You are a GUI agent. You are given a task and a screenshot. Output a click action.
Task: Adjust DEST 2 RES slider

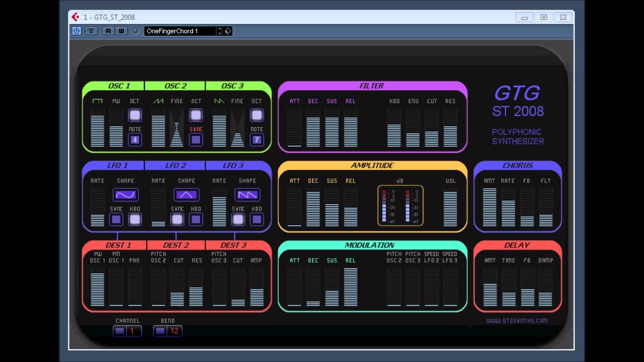[x=196, y=287]
